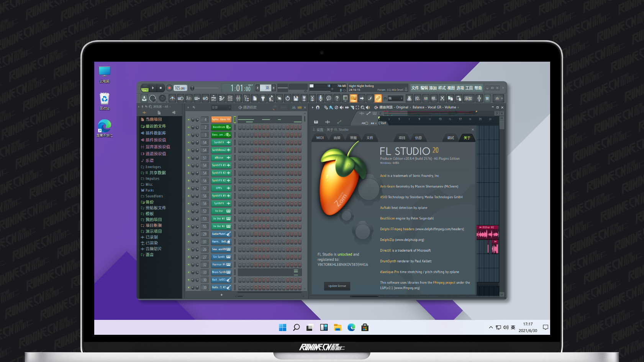Click the metronome icon in the toolbar

coord(172,98)
